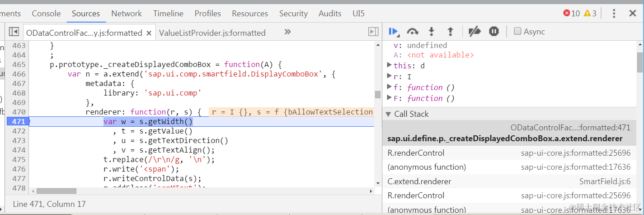Viewport: 644px width, 215px height.
Task: Expand the uppercase 'F: function ()' variable
Action: pos(390,98)
